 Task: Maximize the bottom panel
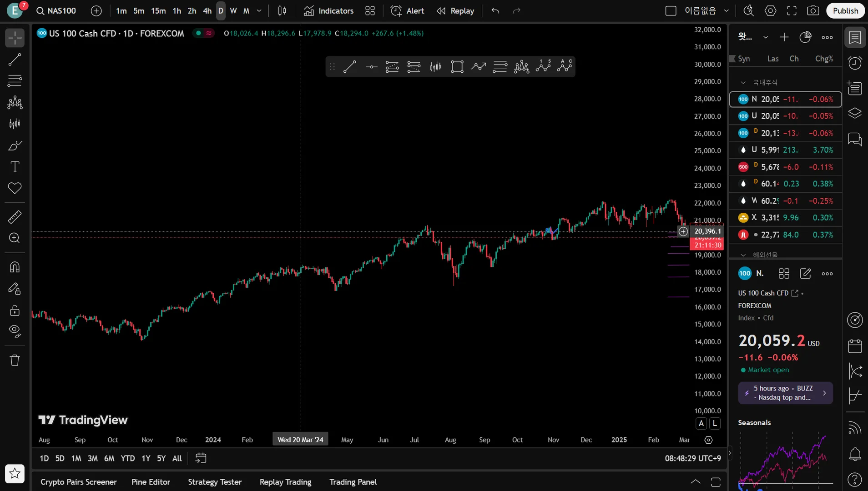point(716,482)
